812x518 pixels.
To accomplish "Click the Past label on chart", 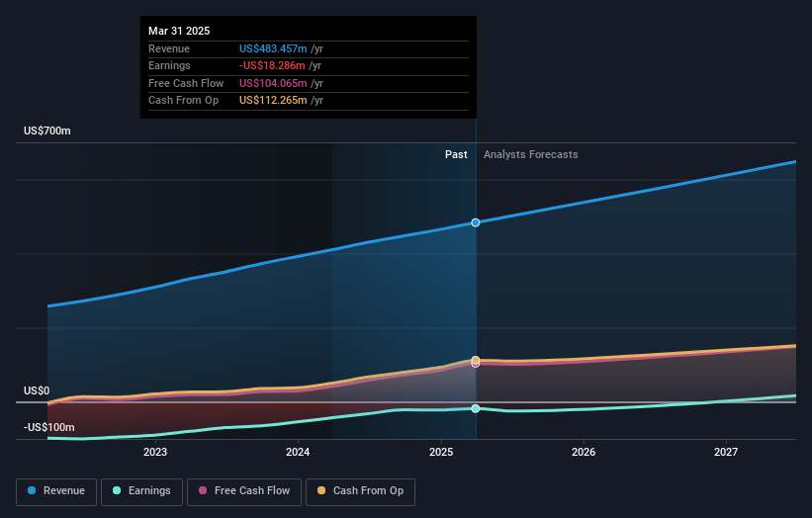I will pyautogui.click(x=456, y=155).
